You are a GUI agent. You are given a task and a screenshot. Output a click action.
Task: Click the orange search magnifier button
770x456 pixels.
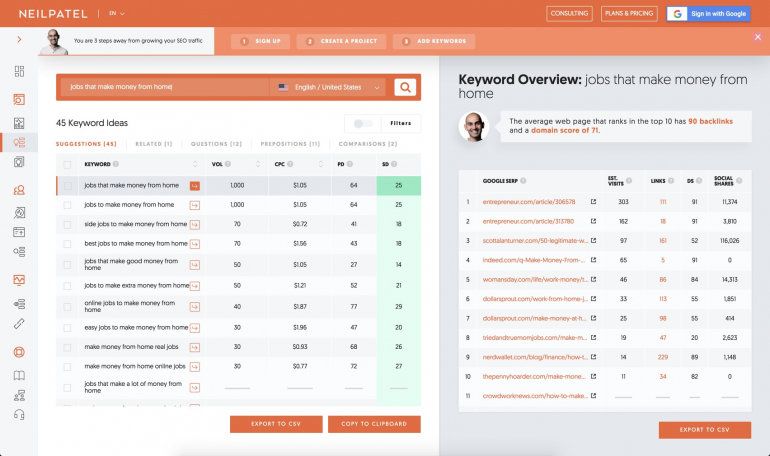(x=405, y=87)
